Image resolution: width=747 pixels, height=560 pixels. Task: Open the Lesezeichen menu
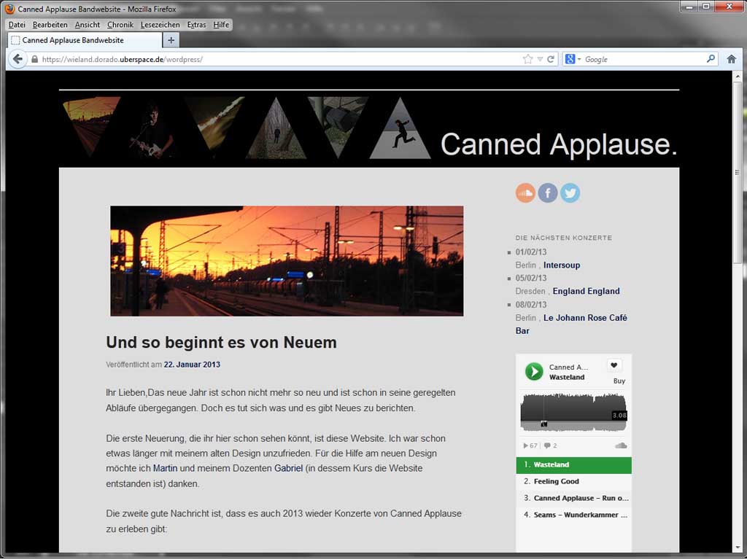click(160, 25)
